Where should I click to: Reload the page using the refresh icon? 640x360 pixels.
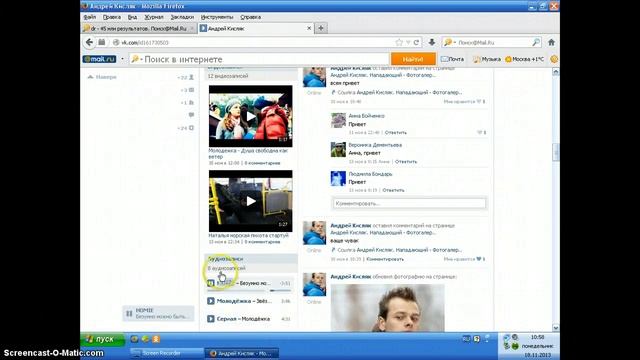click(416, 42)
